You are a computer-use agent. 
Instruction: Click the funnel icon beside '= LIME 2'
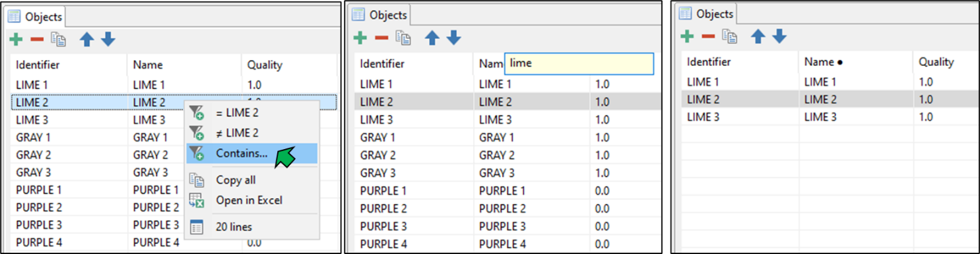click(x=197, y=113)
